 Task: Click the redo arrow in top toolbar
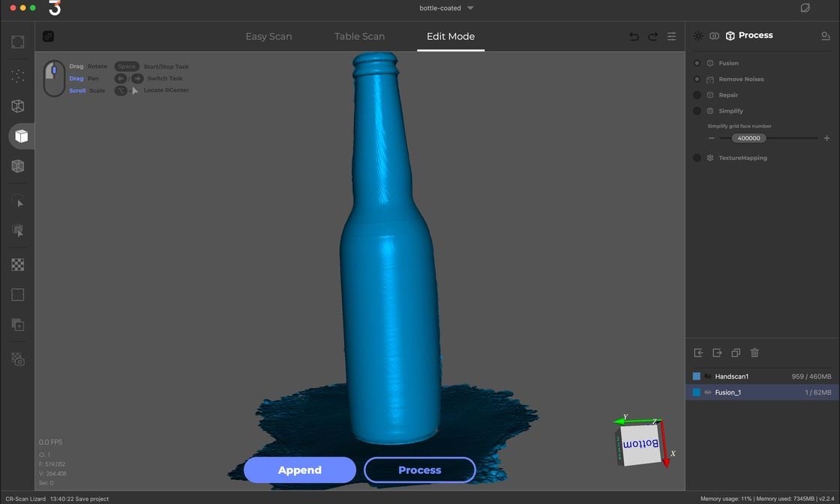pyautogui.click(x=652, y=37)
